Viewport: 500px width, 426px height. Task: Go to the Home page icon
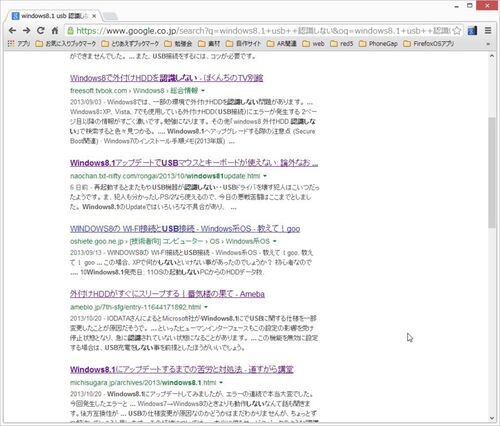point(55,31)
